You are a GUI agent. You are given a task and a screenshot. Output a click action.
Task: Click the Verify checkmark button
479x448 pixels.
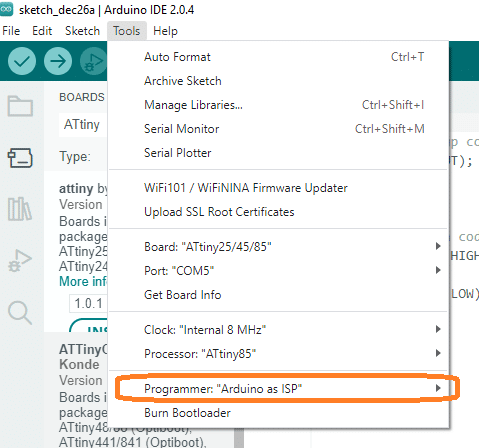22,61
